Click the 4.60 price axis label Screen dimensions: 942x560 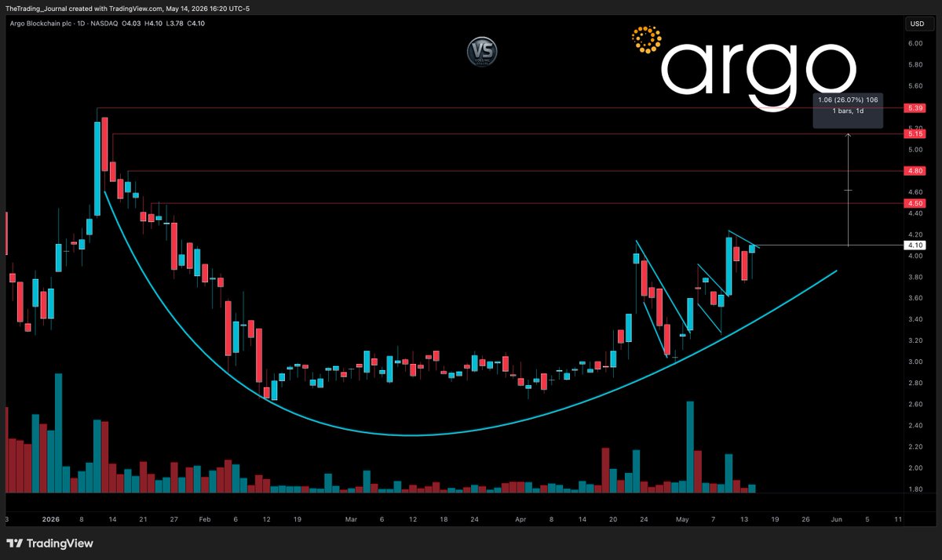[x=915, y=192]
